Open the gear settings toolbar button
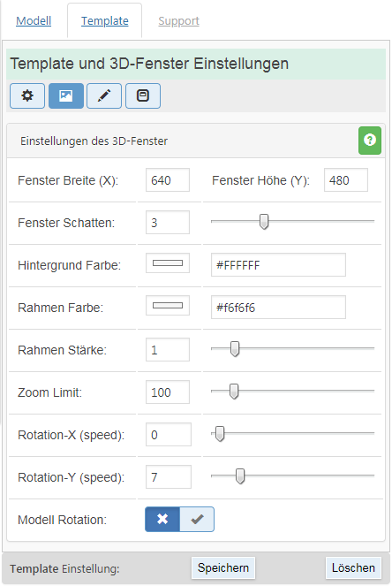The width and height of the screenshot is (392, 586). (x=27, y=96)
